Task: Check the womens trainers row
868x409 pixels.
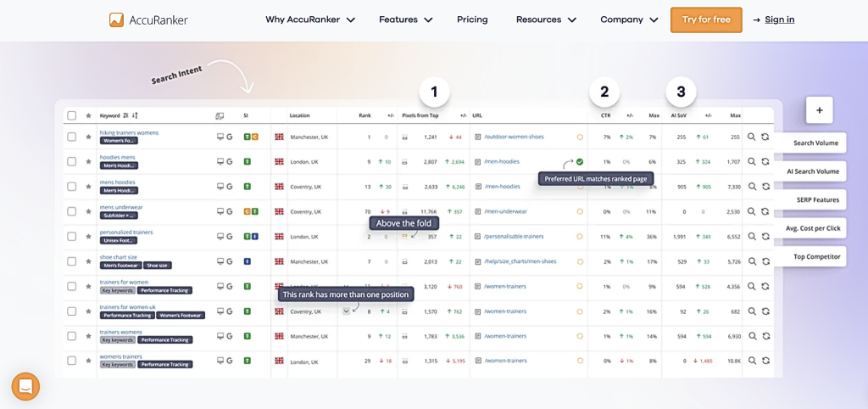Action: [x=71, y=361]
